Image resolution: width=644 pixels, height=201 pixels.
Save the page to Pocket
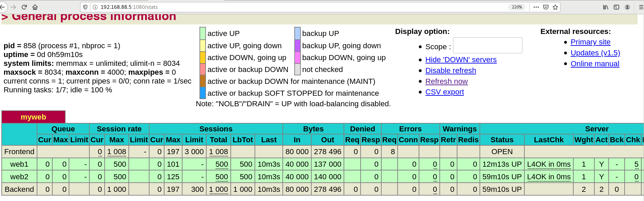pyautogui.click(x=546, y=7)
